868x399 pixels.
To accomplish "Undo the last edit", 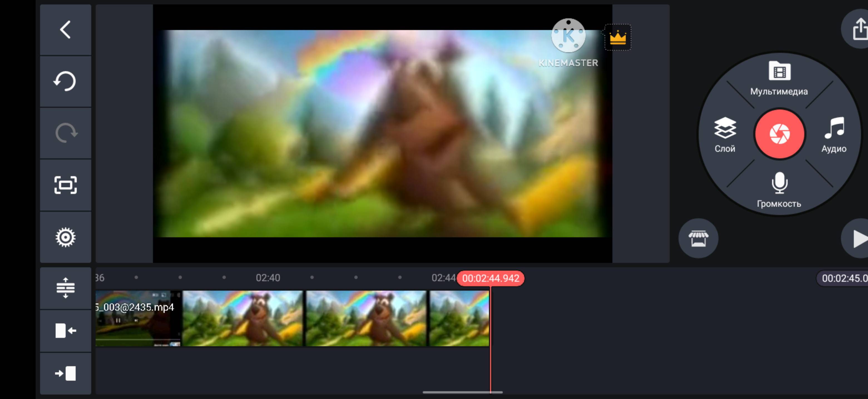I will [x=65, y=81].
